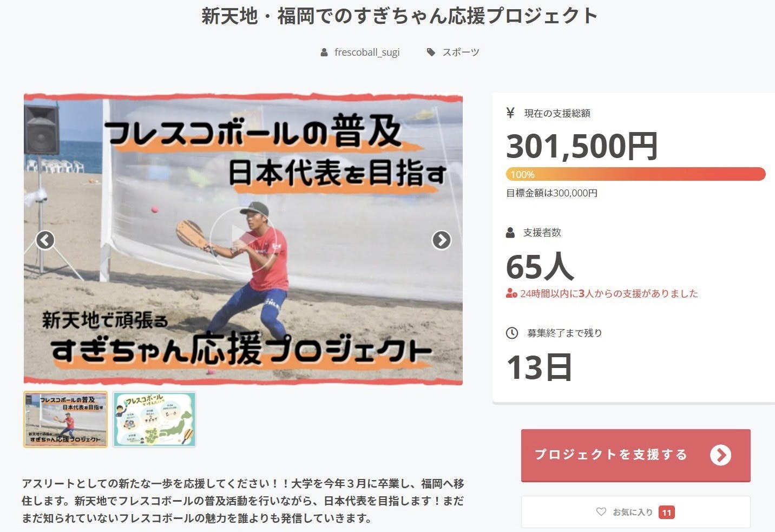This screenshot has height=532, width=775.
Task: Click the clock icon by 募集終了まで残り
Action: pos(511,333)
